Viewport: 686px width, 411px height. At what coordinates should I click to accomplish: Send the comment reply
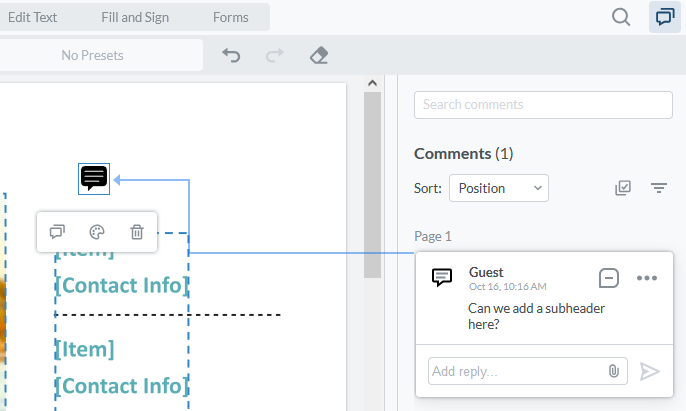point(650,371)
